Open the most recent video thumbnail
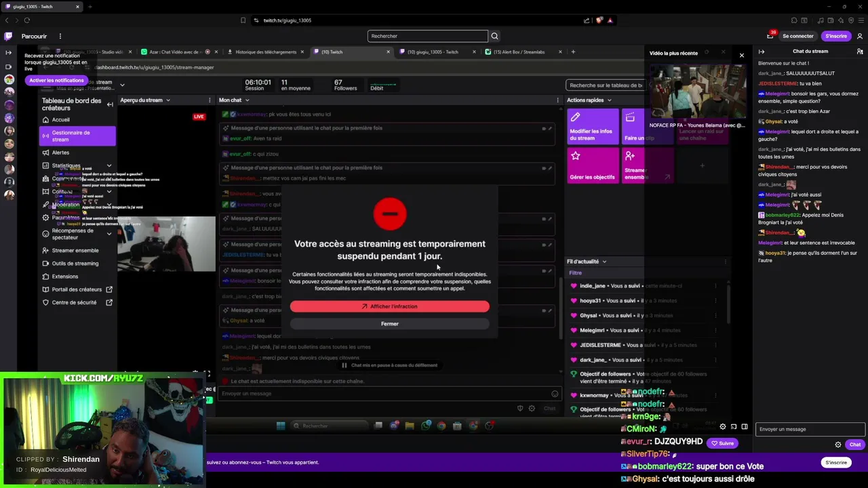Image resolution: width=868 pixels, height=488 pixels. coord(697,92)
